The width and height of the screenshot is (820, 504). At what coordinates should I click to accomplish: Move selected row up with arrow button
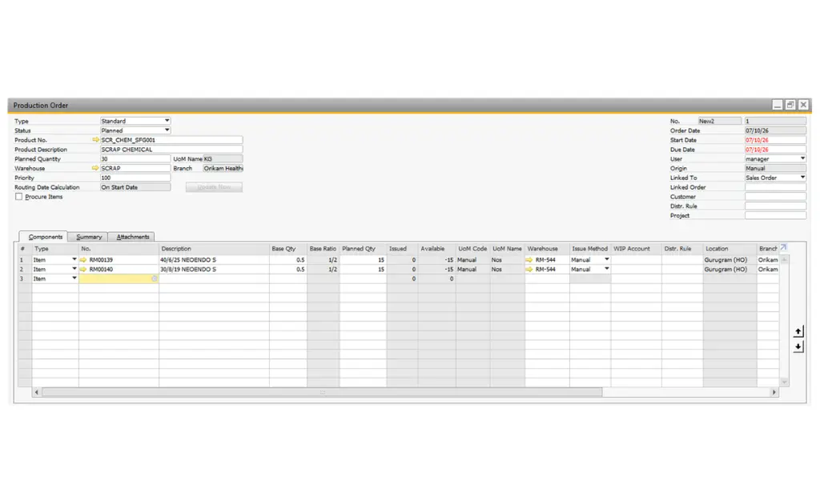click(798, 331)
